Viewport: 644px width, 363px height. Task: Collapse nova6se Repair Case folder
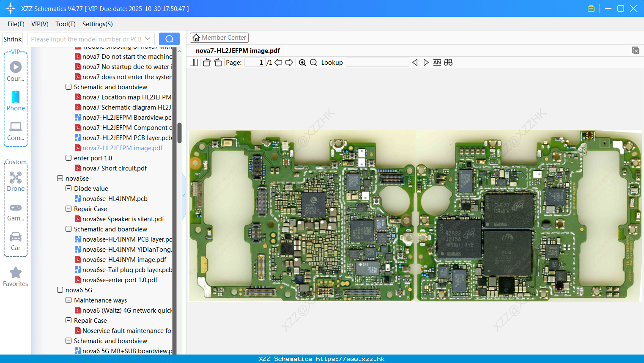coord(69,209)
